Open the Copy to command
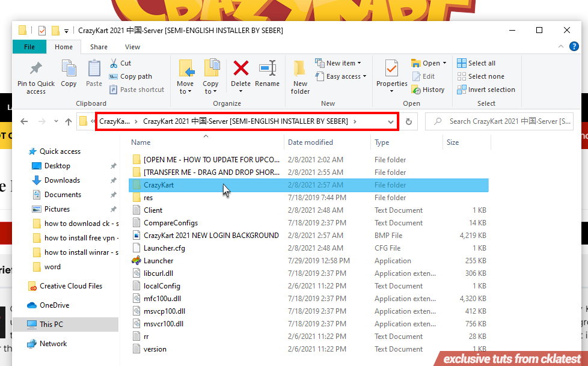The image size is (588, 366). [210, 76]
